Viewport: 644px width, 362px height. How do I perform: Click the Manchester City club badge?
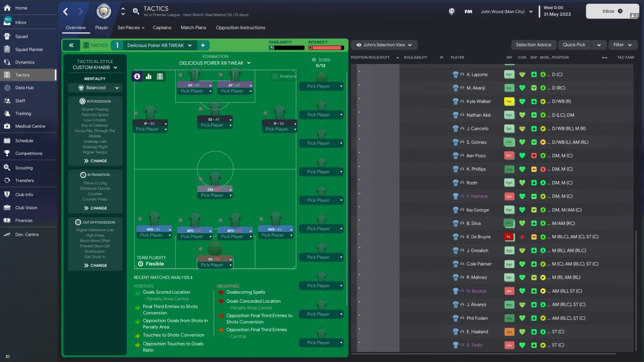click(104, 11)
